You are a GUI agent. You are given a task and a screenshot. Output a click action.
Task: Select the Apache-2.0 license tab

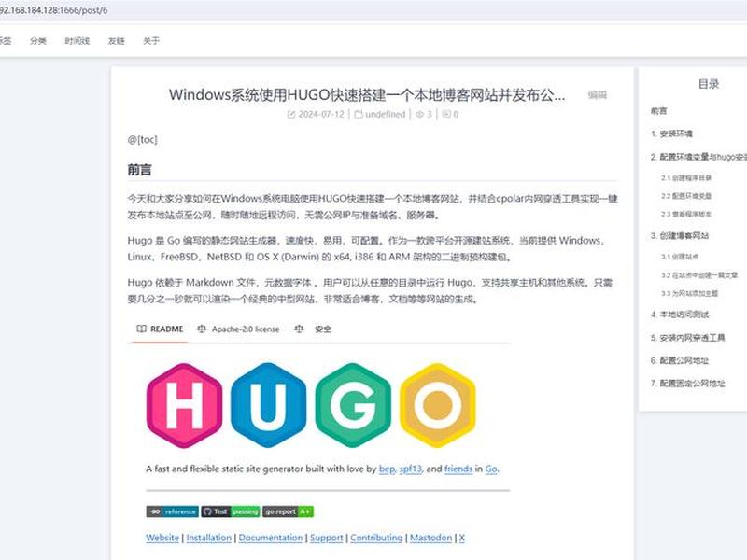pyautogui.click(x=239, y=329)
